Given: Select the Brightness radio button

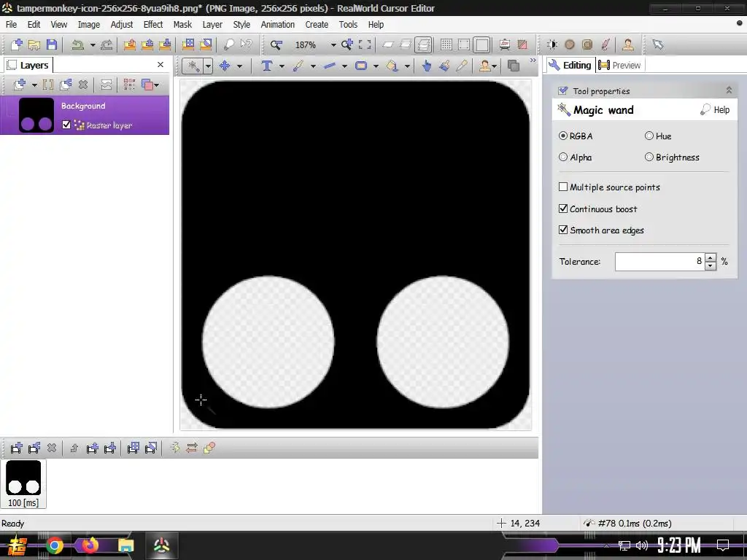Looking at the screenshot, I should pyautogui.click(x=649, y=157).
